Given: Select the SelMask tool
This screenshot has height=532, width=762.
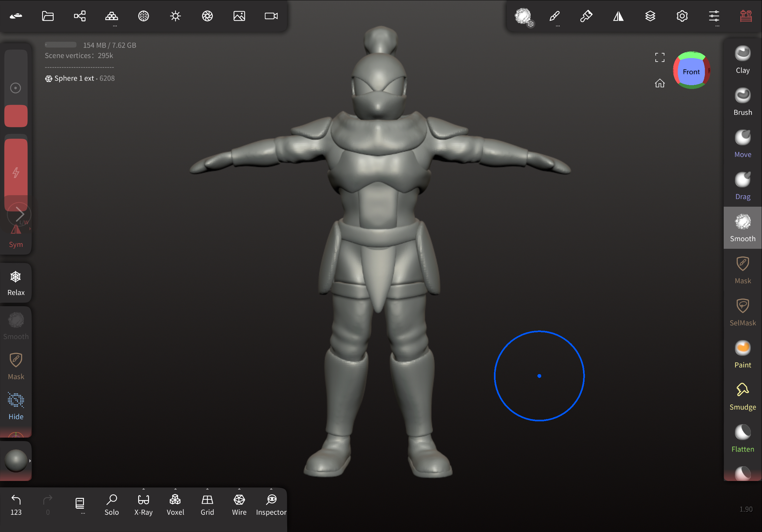Looking at the screenshot, I should (x=743, y=313).
